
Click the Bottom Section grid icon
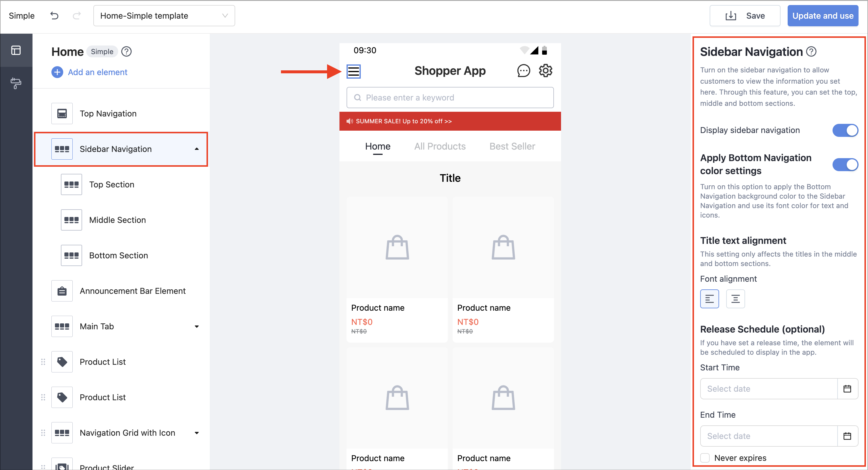point(71,255)
